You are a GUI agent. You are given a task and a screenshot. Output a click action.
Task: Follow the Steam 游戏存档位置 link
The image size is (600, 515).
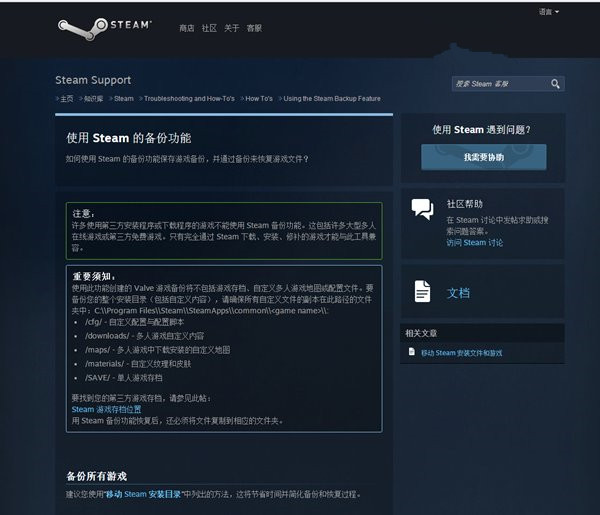pyautogui.click(x=106, y=409)
